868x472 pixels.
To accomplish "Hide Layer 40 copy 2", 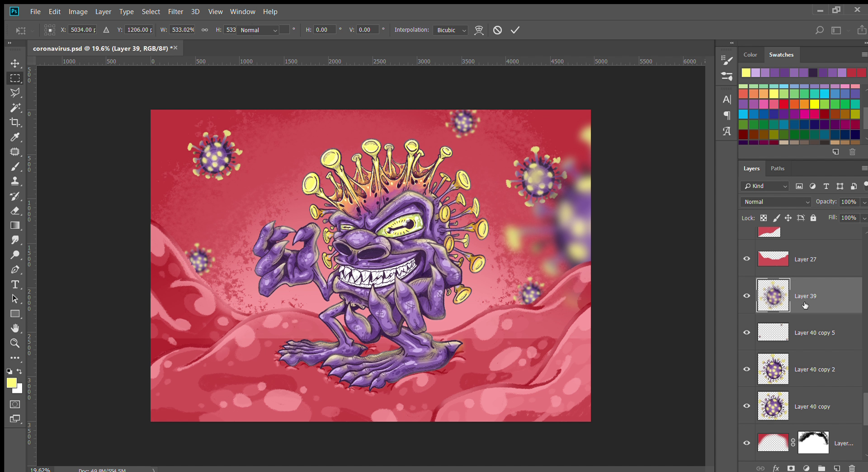I will [x=746, y=369].
